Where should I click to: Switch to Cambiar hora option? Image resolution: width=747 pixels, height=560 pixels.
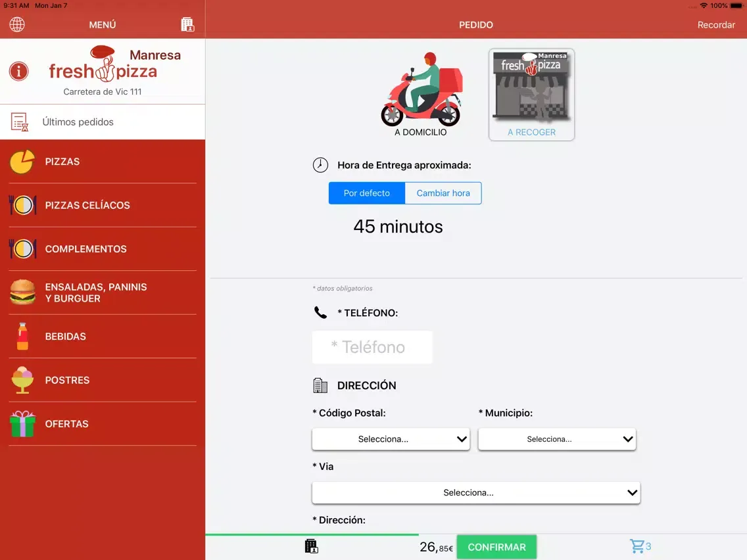pyautogui.click(x=443, y=193)
